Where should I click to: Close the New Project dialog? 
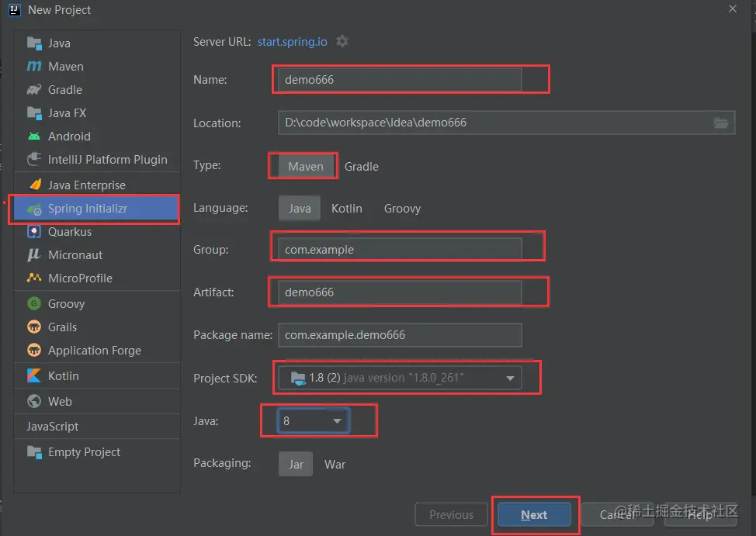(x=733, y=9)
